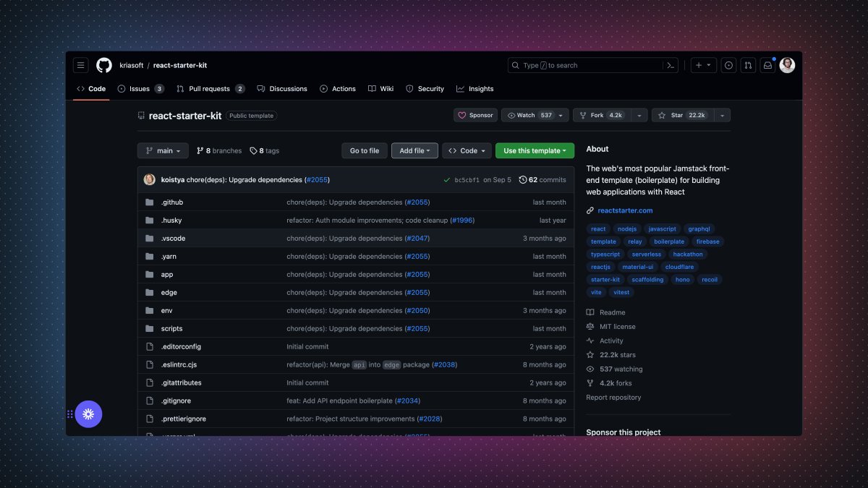This screenshot has width=868, height=488.
Task: Click the GitHub logo icon
Action: pos(104,65)
